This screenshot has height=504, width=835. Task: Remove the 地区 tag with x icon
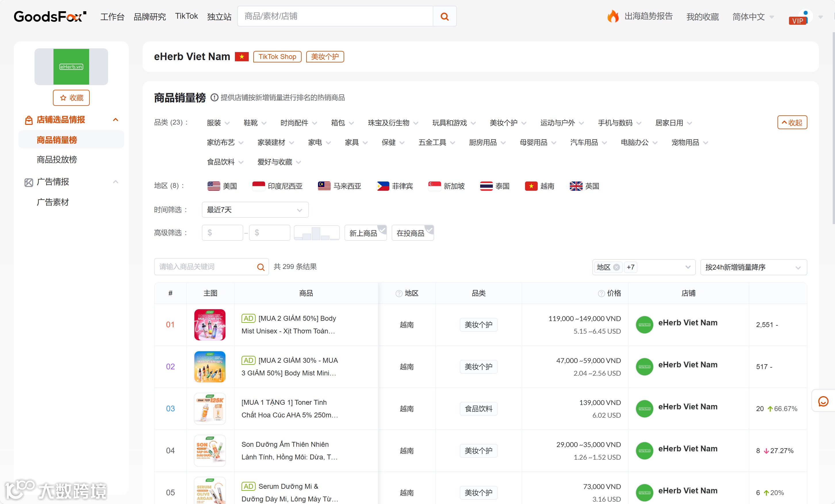616,267
